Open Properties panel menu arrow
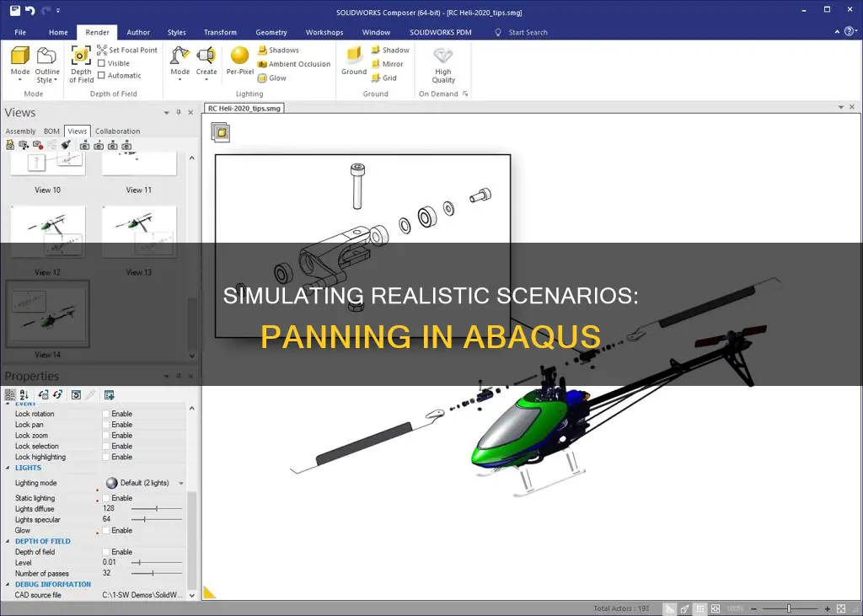The height and width of the screenshot is (616, 863). coord(166,377)
